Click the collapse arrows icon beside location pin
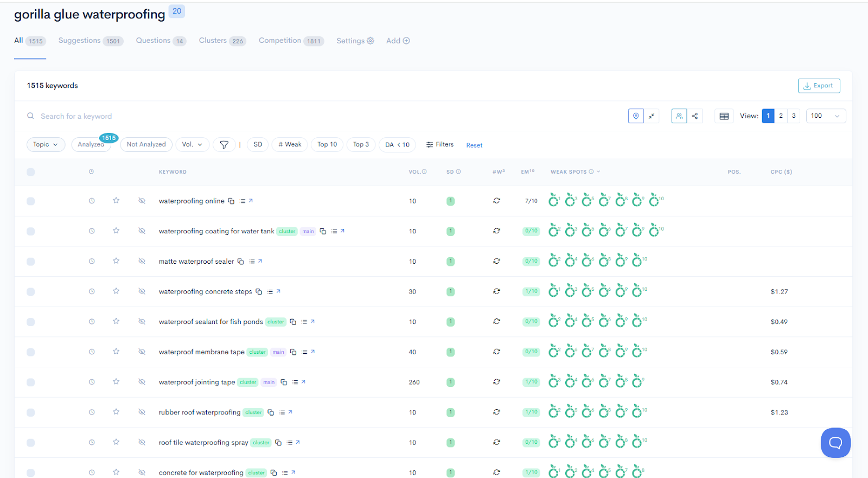 pyautogui.click(x=652, y=116)
